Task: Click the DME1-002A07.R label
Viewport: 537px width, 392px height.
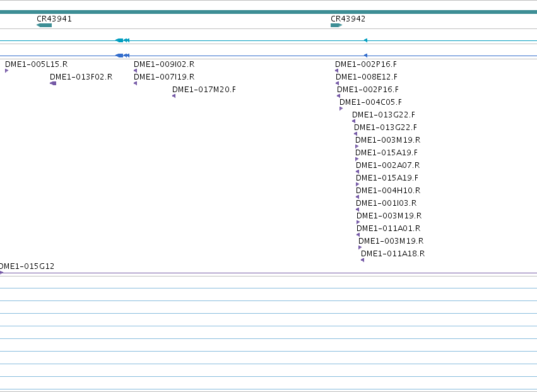Action: pyautogui.click(x=387, y=165)
